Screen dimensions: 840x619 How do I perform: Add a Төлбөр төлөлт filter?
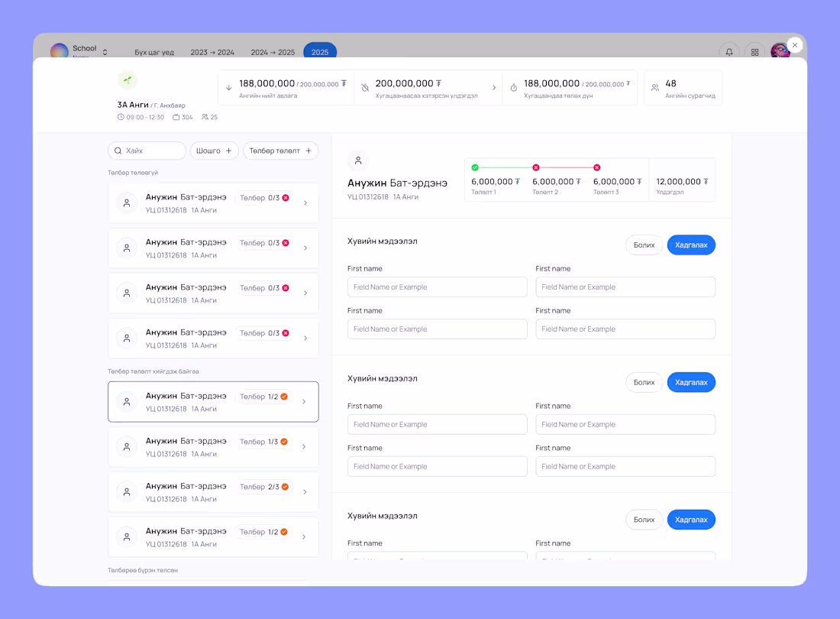(x=280, y=151)
